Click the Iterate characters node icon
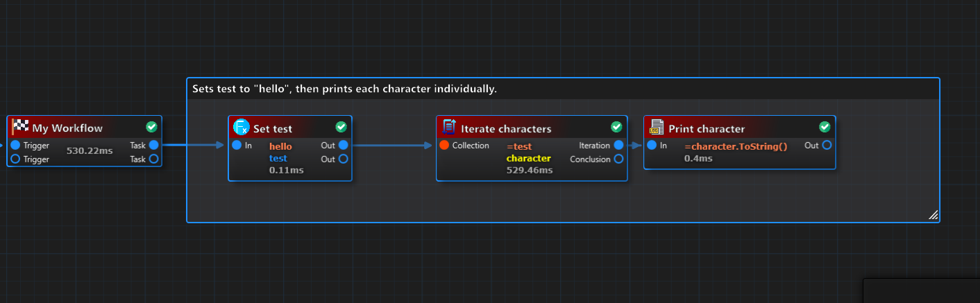 [x=449, y=128]
